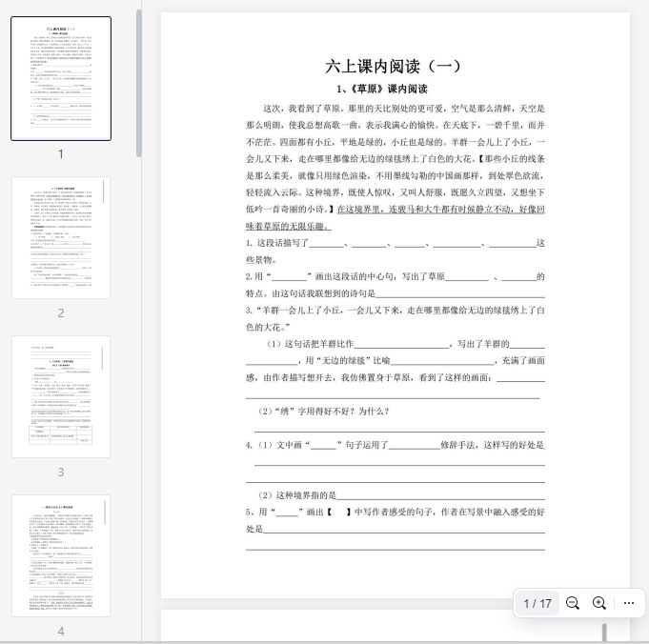649x644 pixels.
Task: Click page number label 4 under thumbnail
Action: coord(61,631)
